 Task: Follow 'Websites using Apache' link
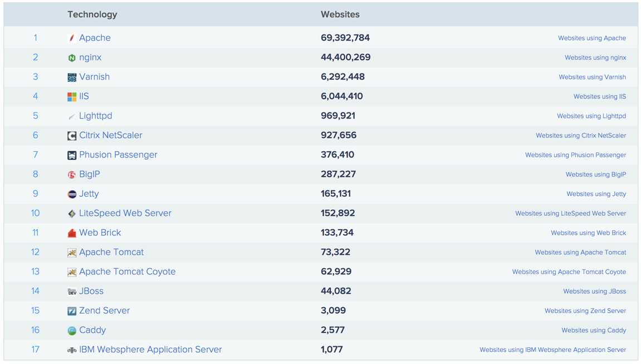tap(592, 38)
